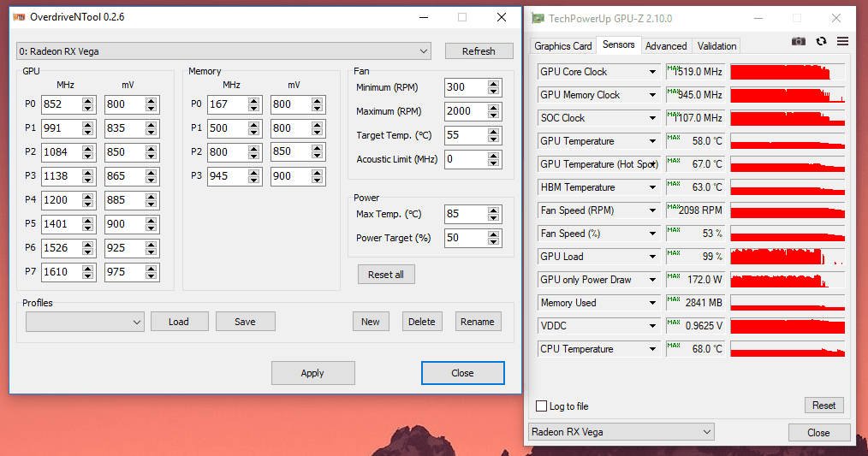Click Delete profile button
Screen dimensions: 868x456
point(422,322)
